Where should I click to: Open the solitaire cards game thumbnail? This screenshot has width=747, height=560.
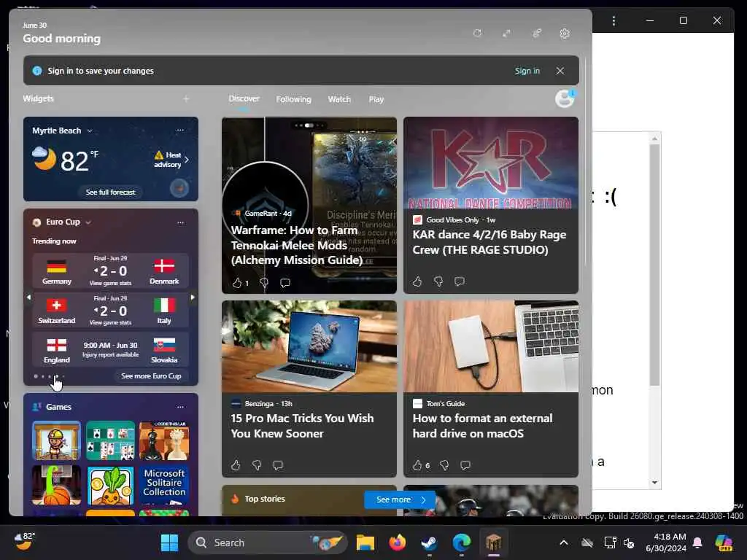coord(111,440)
